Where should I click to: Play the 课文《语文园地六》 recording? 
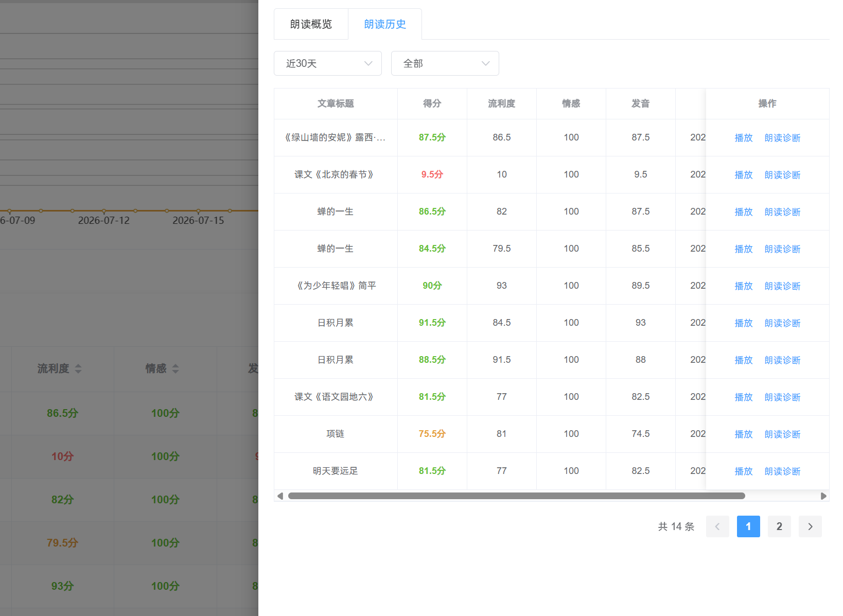pyautogui.click(x=744, y=397)
